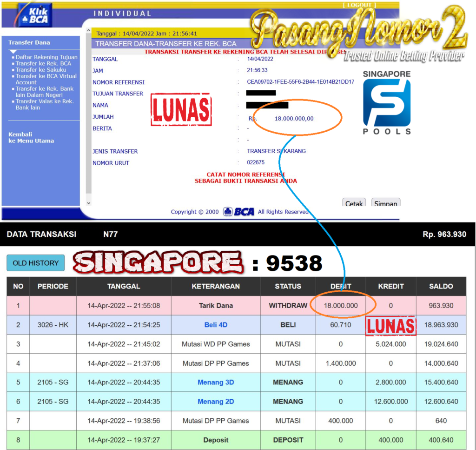Click the SALDO column header
Viewport: 476px width, 450px height.
[441, 286]
